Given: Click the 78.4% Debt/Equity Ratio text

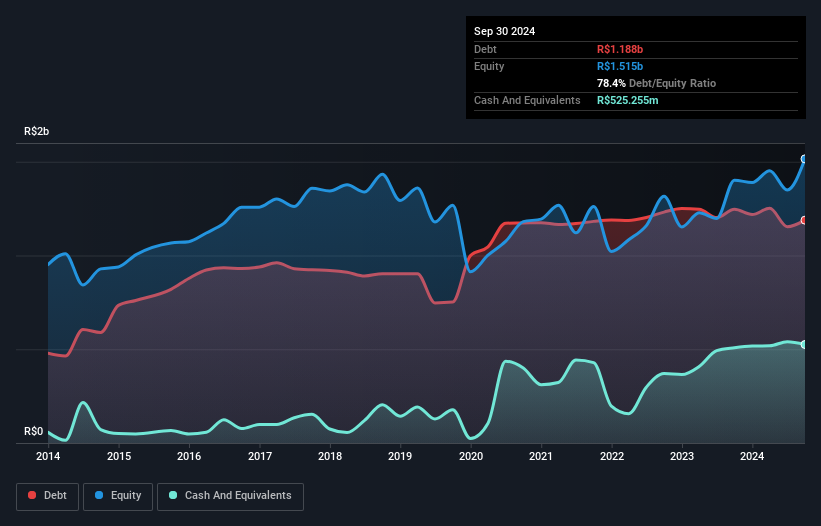Looking at the screenshot, I should 656,83.
